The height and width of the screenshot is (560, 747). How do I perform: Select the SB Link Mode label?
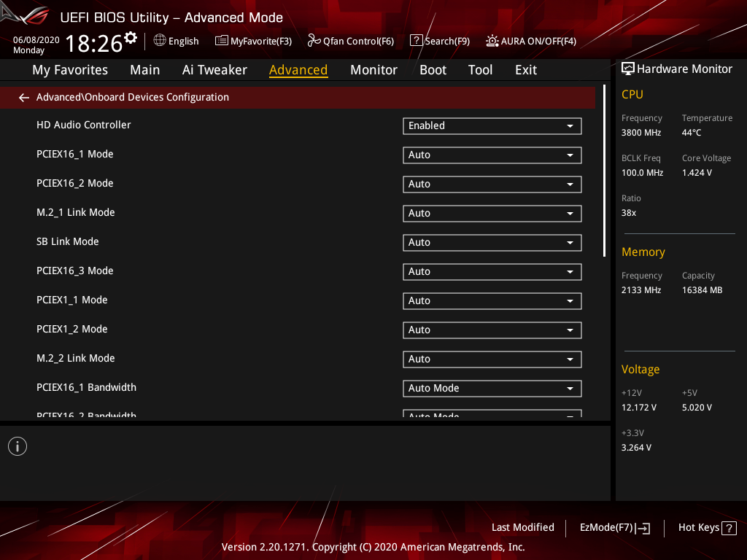68,241
